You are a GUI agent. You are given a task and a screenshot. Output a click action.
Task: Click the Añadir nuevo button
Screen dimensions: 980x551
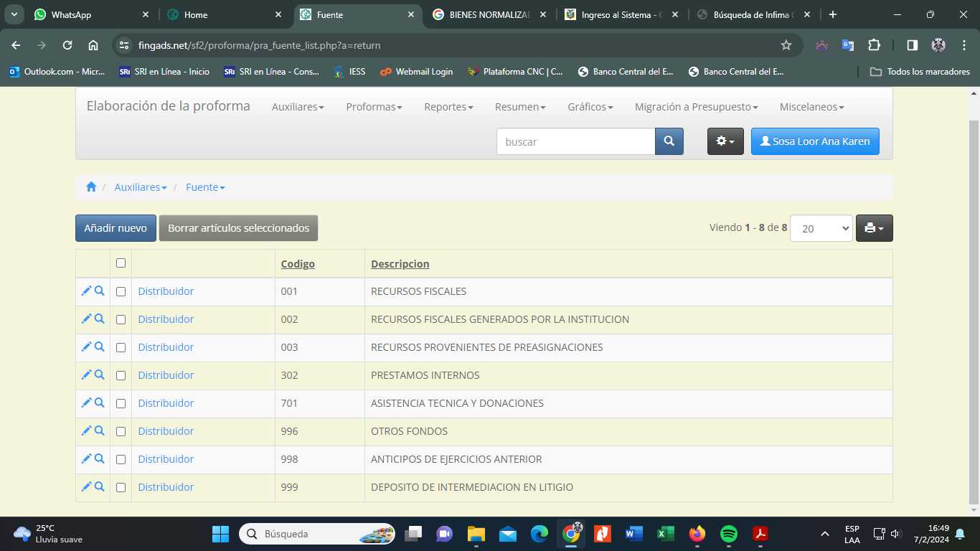(x=116, y=228)
